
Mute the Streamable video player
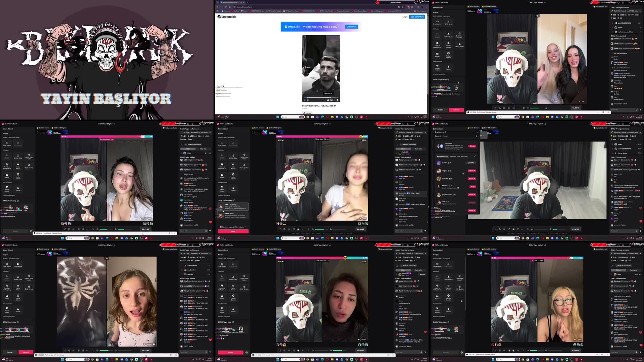tap(308, 100)
